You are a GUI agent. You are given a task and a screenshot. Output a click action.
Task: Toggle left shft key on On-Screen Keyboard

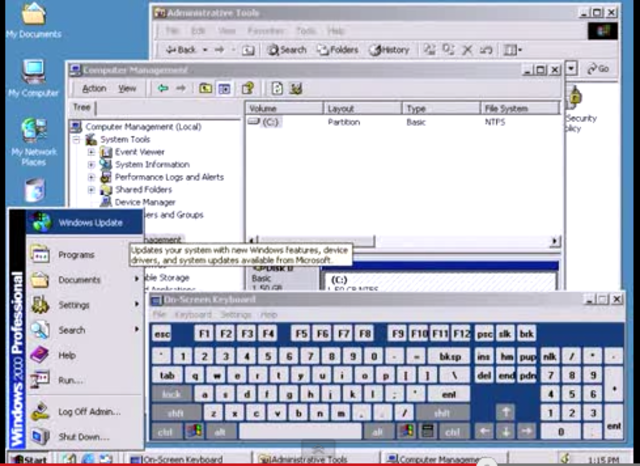(x=176, y=413)
